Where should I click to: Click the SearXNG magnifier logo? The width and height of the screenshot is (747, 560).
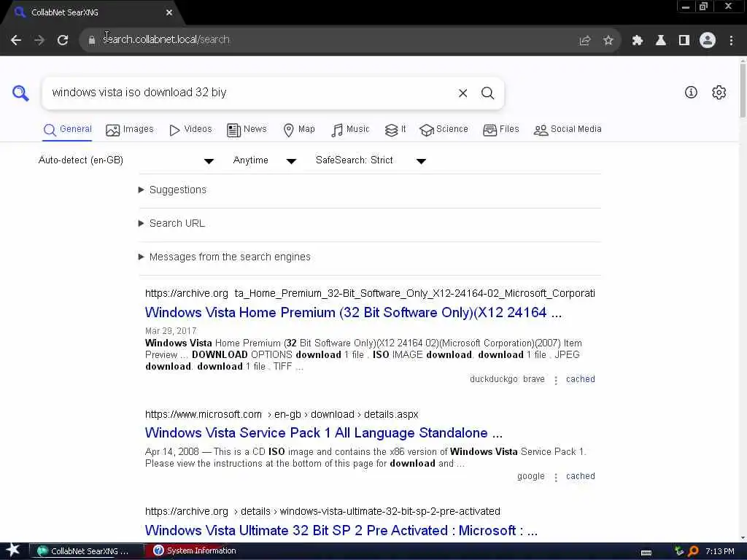click(x=20, y=93)
